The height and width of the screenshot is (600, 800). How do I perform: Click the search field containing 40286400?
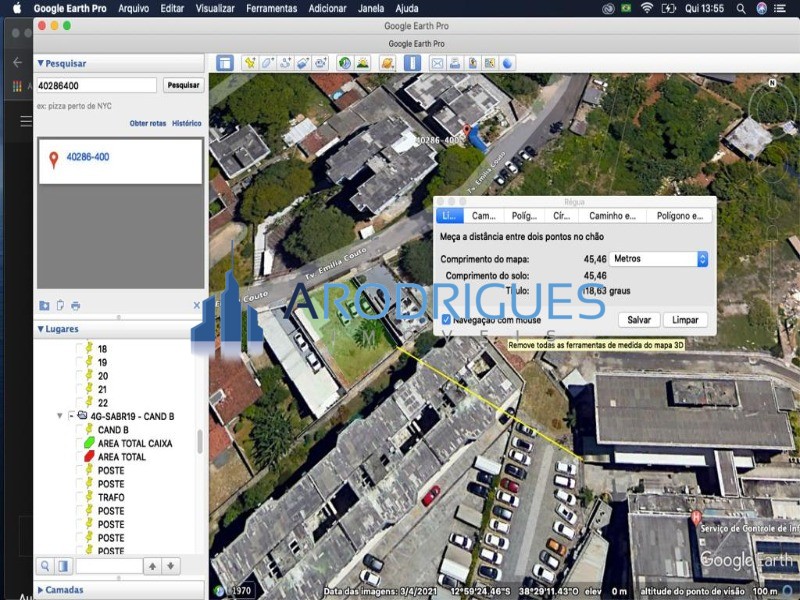pyautogui.click(x=97, y=85)
